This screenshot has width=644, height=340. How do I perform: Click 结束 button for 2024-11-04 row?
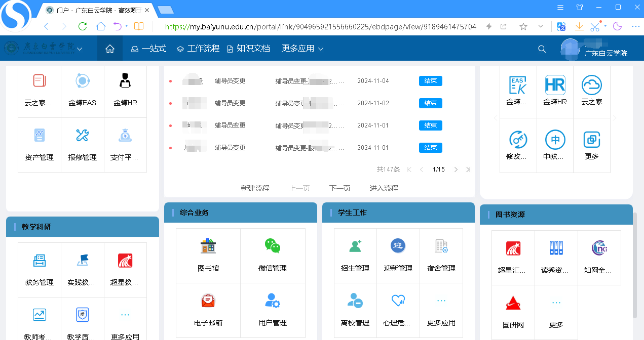coord(430,81)
